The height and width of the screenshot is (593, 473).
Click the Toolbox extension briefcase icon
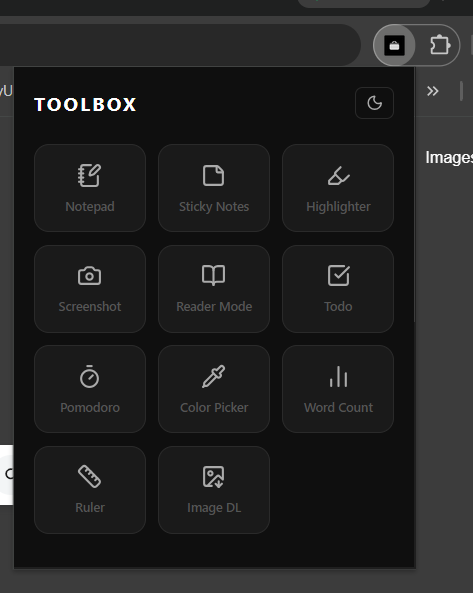394,45
